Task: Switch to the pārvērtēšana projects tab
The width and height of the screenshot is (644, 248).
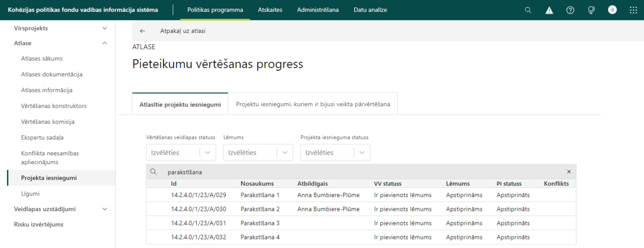Action: tap(313, 104)
